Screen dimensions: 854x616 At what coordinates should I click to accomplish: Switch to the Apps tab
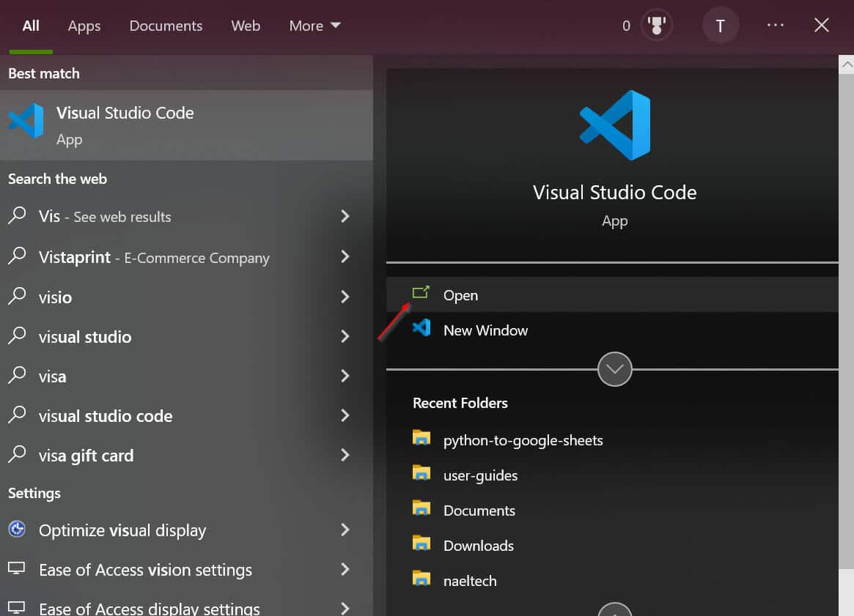[x=84, y=26]
